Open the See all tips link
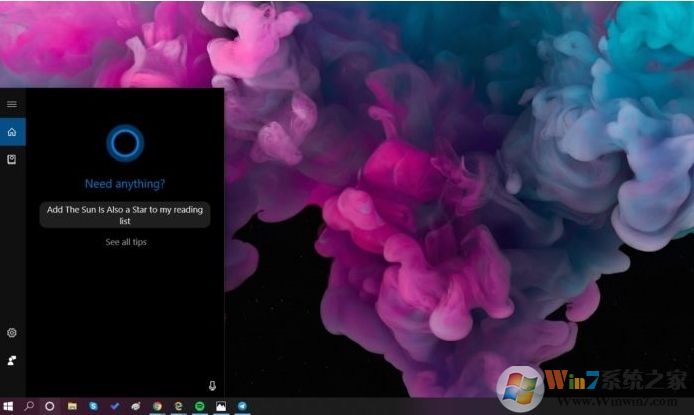The width and height of the screenshot is (694, 415). pyautogui.click(x=126, y=242)
